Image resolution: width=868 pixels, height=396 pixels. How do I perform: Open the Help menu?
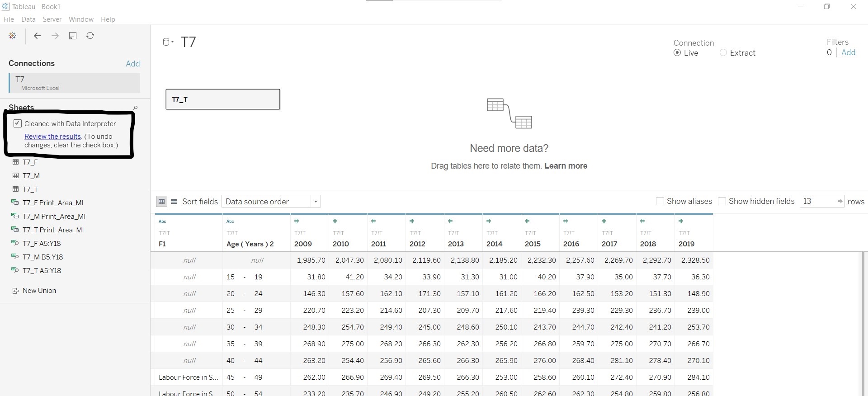(x=108, y=19)
